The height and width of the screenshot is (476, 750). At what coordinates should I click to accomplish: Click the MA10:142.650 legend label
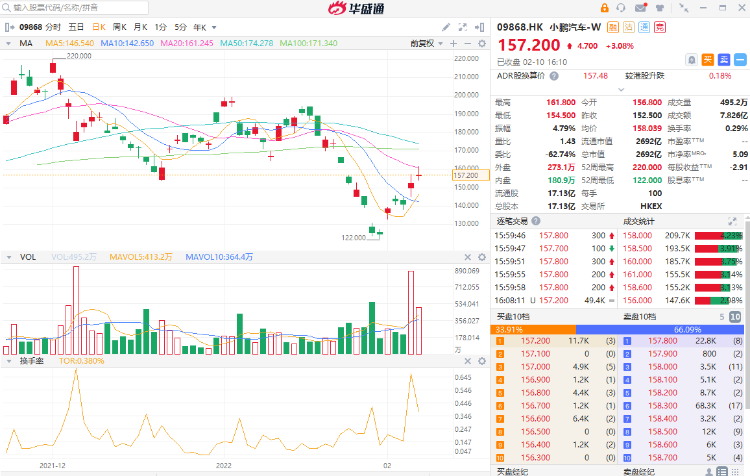[x=127, y=44]
